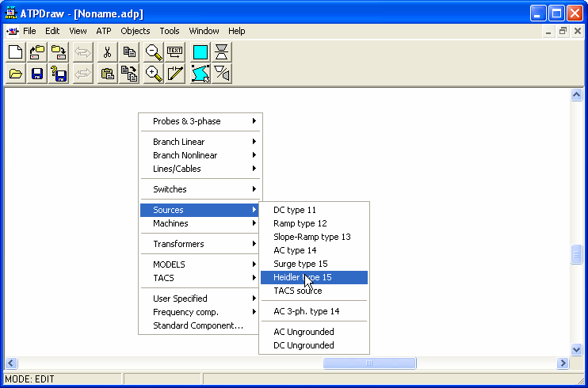Expand the Probes & 3-phase submenu
Screen dimensions: 588x388
pos(200,121)
